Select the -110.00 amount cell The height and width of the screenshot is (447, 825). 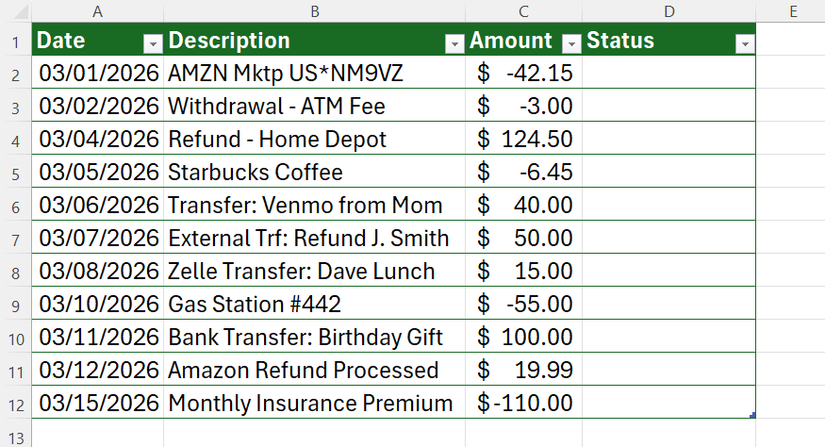coord(523,404)
